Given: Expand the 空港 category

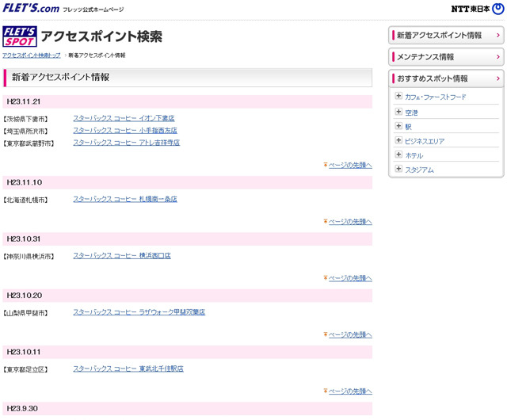Looking at the screenshot, I should (398, 112).
